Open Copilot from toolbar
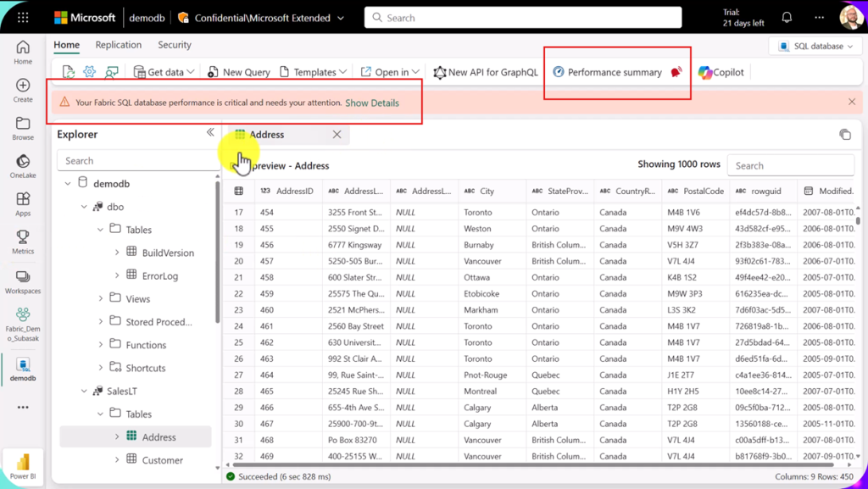 coord(721,72)
